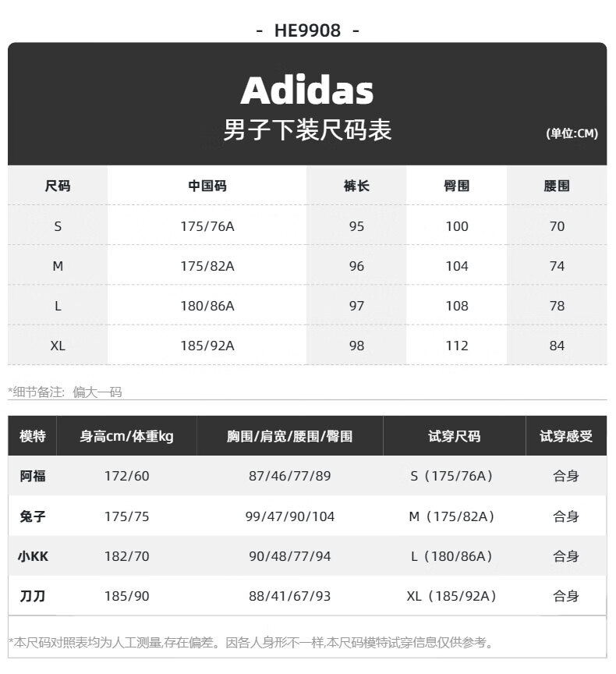Click the 臀围 column header
616x674 pixels.
457,186
